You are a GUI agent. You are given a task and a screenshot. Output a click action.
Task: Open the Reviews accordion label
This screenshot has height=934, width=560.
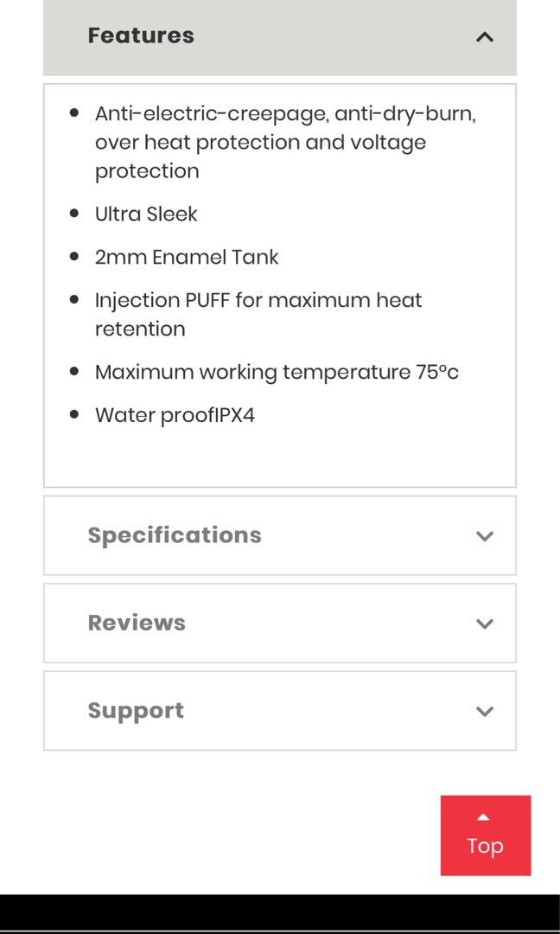tap(137, 623)
